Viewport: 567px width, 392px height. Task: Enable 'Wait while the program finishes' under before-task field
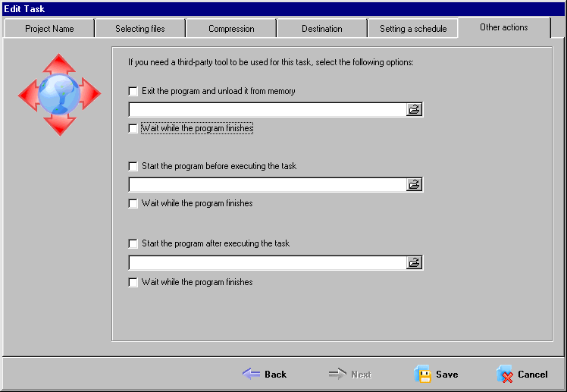pos(133,203)
